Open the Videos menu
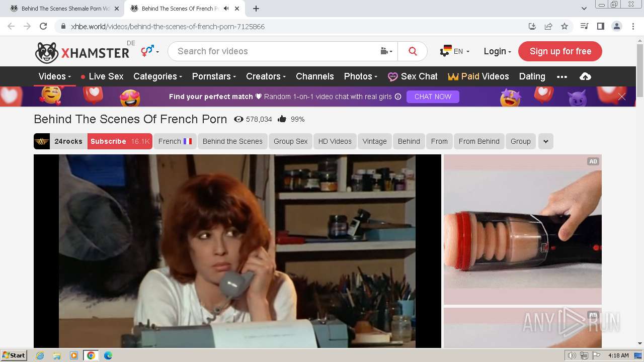The height and width of the screenshot is (362, 644). [x=55, y=76]
